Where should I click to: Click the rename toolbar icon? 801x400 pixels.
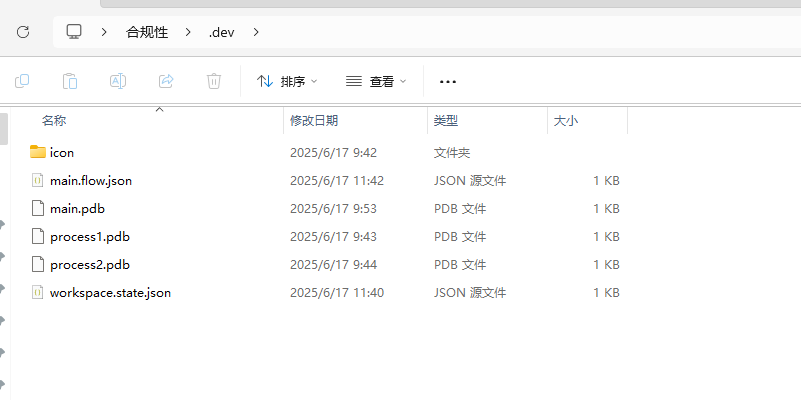click(118, 81)
